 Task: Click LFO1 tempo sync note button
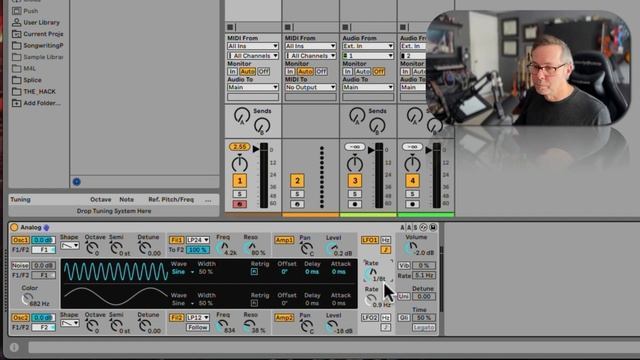pos(386,249)
